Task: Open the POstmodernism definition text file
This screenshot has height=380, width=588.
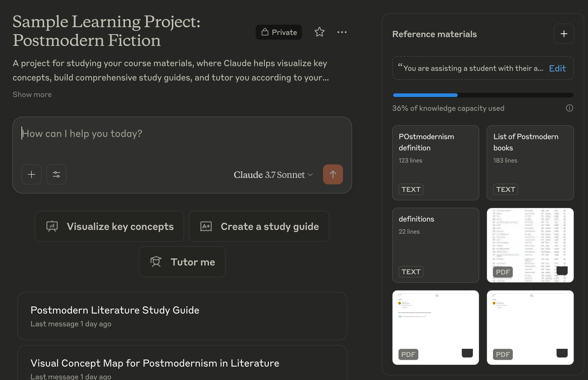Action: (436, 162)
